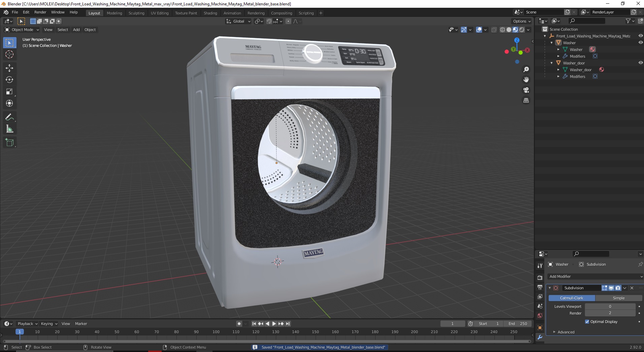This screenshot has width=644, height=352.
Task: Switch to rendered viewport shading
Action: point(522,30)
